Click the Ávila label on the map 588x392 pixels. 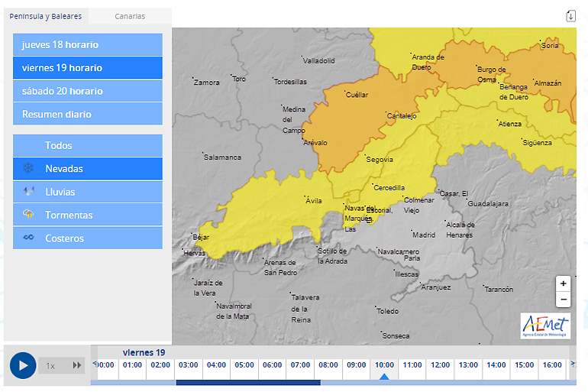[x=314, y=201]
